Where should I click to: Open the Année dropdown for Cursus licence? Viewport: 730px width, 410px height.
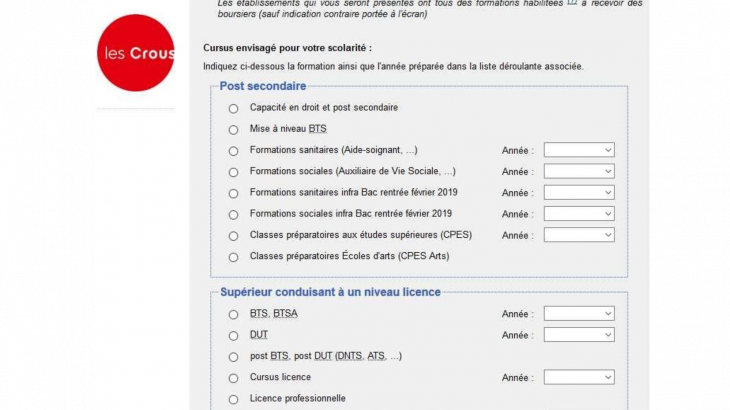pos(579,377)
